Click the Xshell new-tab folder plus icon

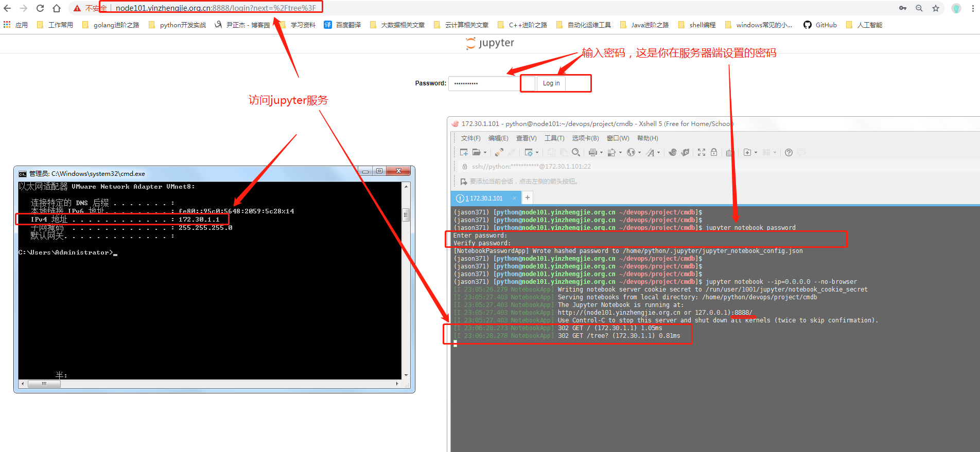pyautogui.click(x=747, y=152)
